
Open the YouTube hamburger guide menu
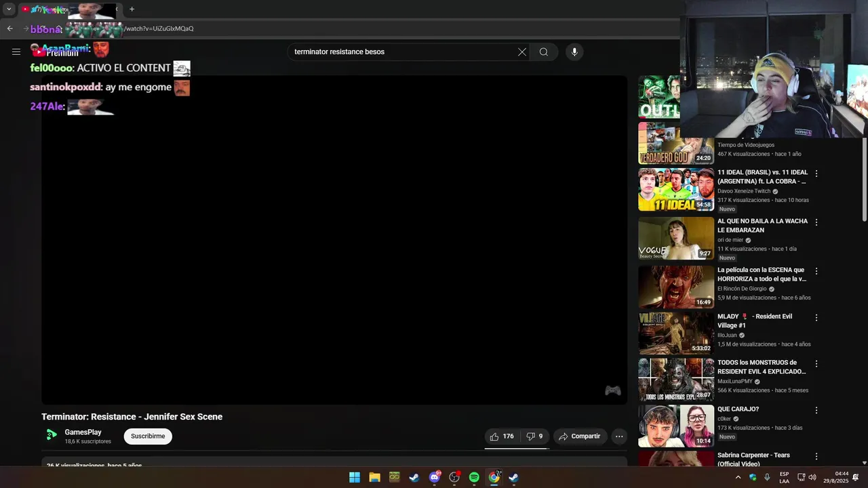tap(16, 52)
